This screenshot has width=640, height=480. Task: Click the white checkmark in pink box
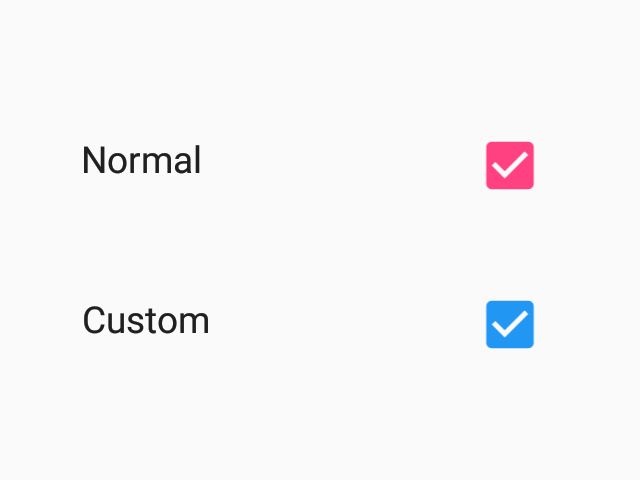click(x=510, y=165)
